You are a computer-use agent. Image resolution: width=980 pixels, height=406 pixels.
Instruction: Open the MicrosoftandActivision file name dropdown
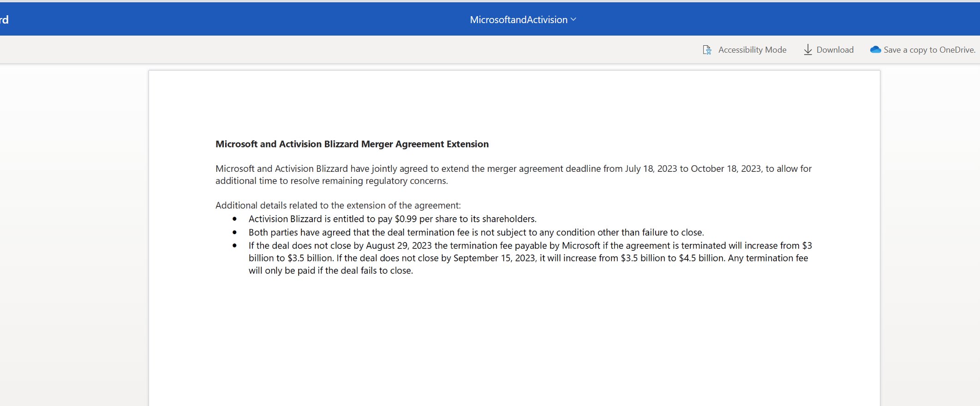point(523,19)
